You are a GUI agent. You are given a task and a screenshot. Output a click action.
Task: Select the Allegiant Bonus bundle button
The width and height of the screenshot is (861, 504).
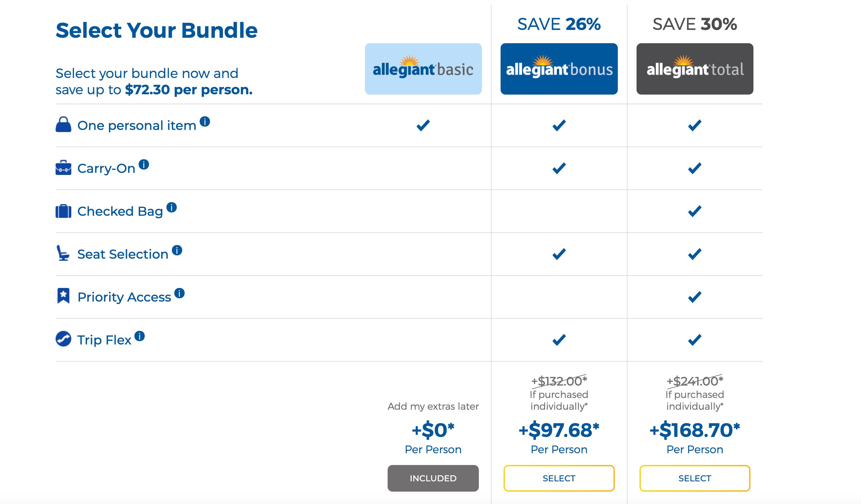click(559, 478)
